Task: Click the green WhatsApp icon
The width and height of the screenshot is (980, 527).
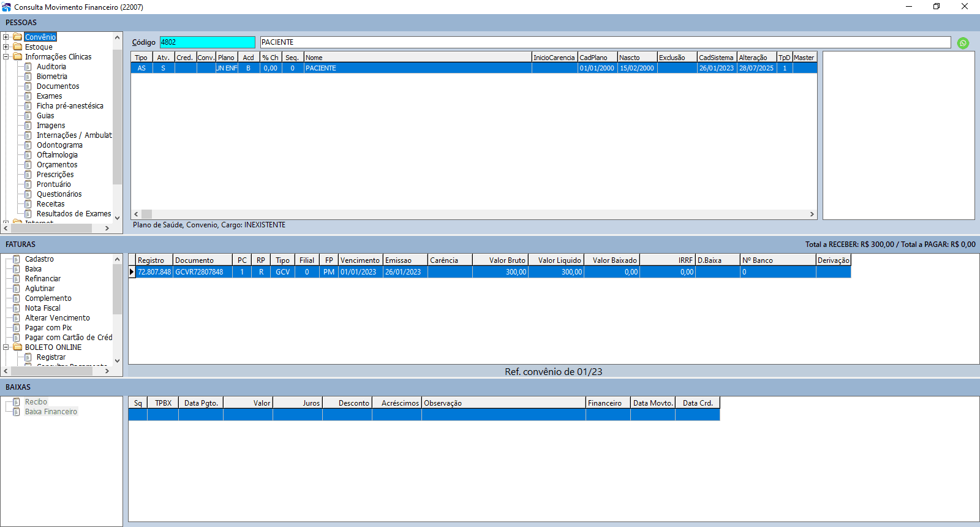Action: [x=963, y=43]
